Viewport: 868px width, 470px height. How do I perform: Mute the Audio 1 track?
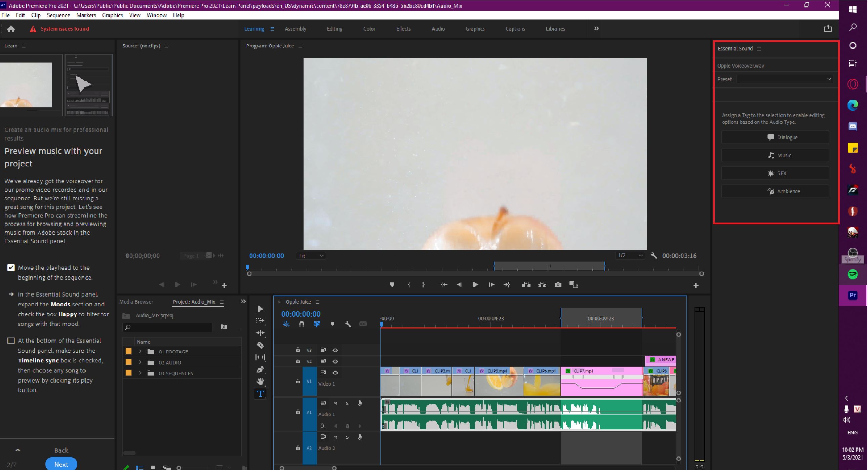(x=335, y=403)
